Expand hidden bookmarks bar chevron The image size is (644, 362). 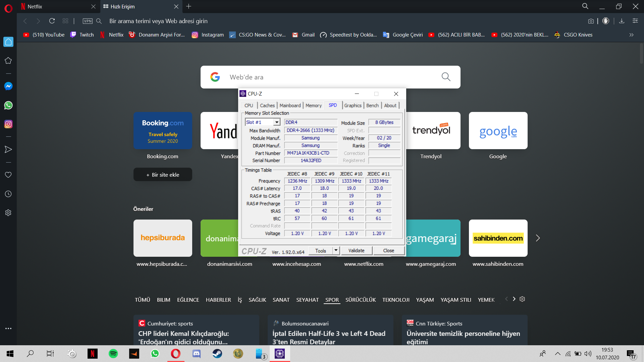pyautogui.click(x=631, y=35)
